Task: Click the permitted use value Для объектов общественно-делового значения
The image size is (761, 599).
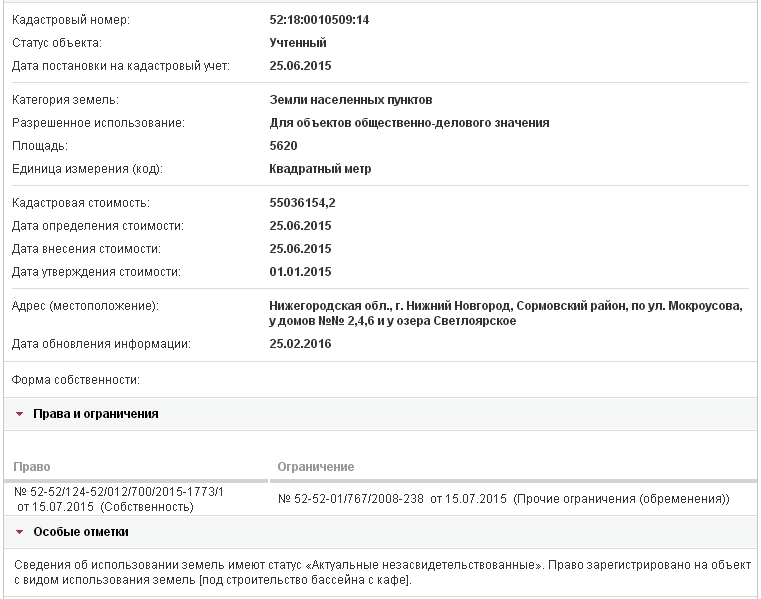Action: [409, 123]
